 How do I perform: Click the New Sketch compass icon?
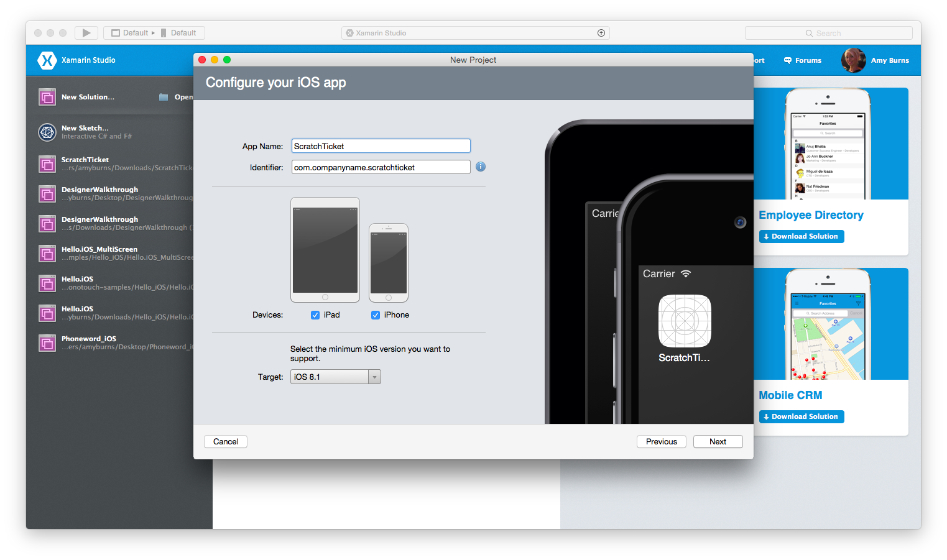[x=47, y=132]
